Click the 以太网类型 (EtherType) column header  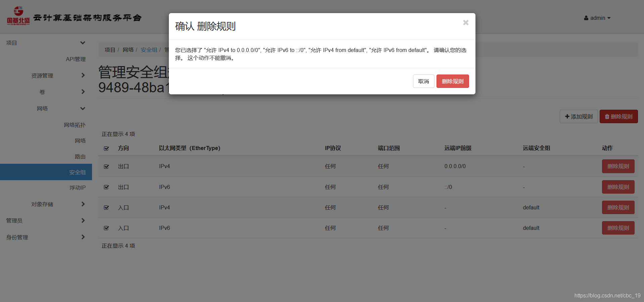click(190, 148)
